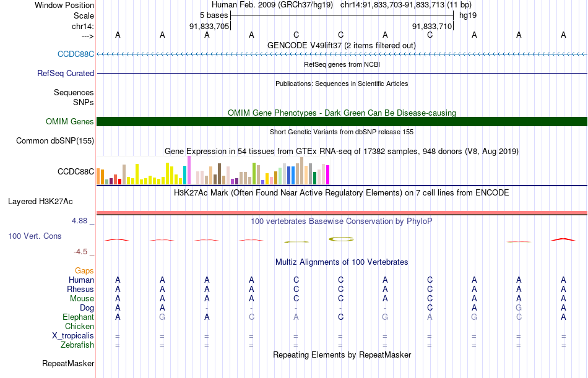Select the Elephant species label

tap(79, 317)
